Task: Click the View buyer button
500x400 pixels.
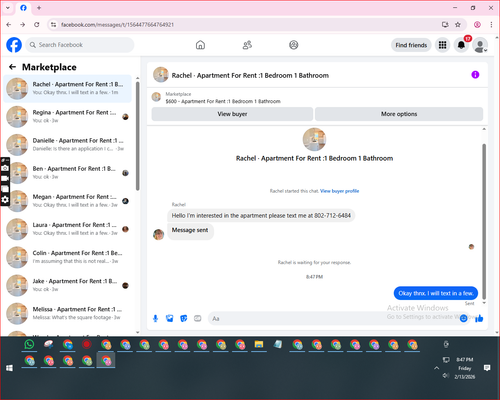Action: coord(232,114)
